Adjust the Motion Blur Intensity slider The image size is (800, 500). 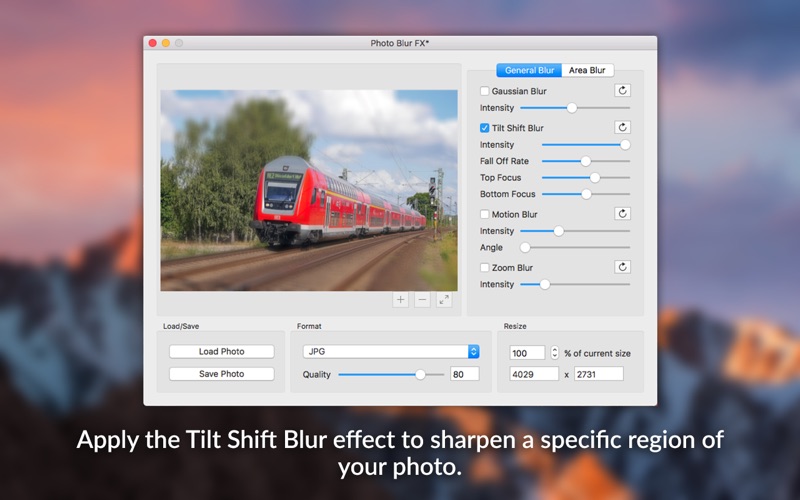[559, 231]
